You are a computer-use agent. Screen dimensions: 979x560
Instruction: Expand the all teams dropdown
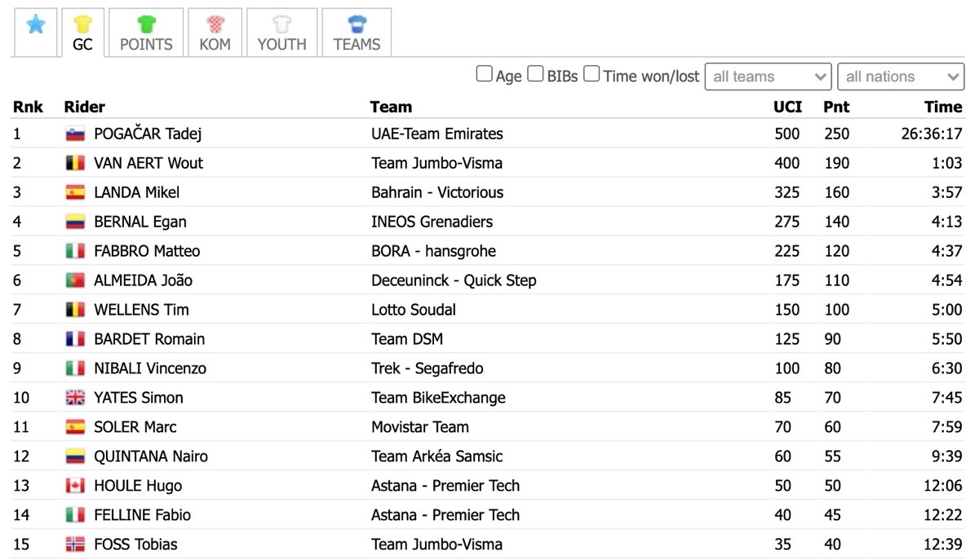(768, 77)
